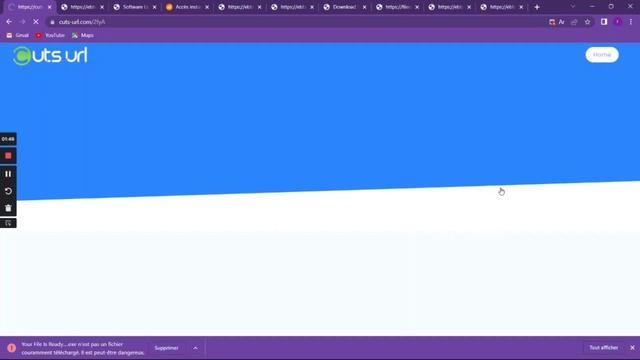This screenshot has height=360, width=640.
Task: Stop loading the current page
Action: (x=36, y=22)
